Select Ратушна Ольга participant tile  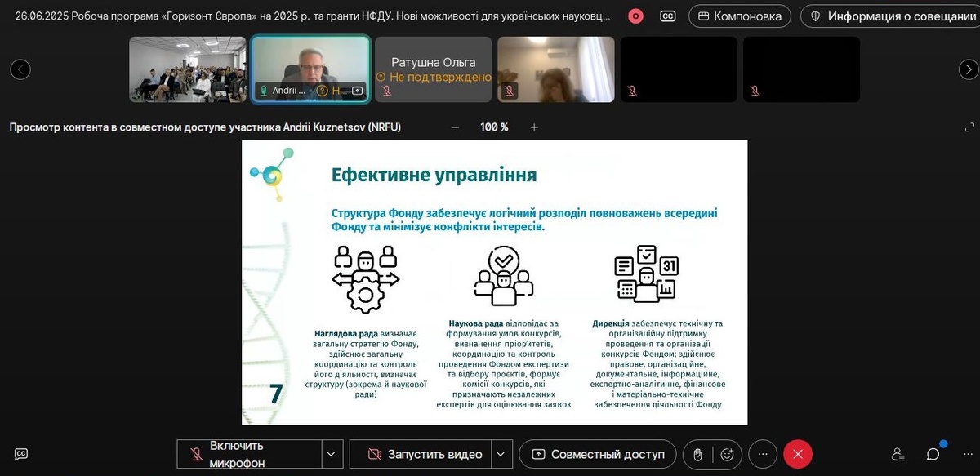433,69
